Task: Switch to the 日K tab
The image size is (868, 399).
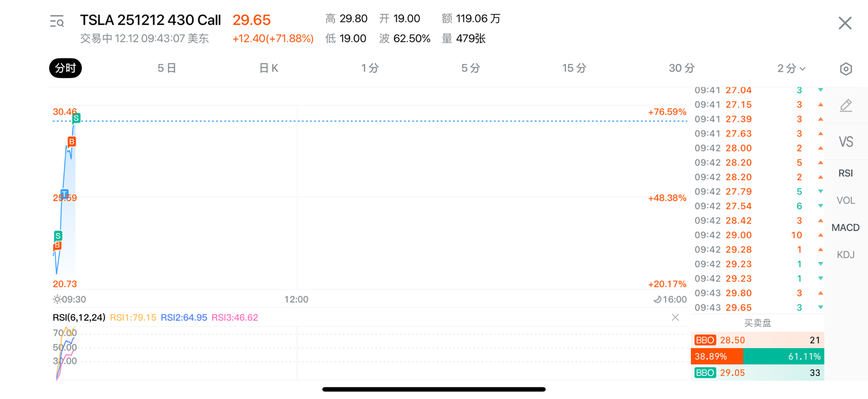Action: 269,68
